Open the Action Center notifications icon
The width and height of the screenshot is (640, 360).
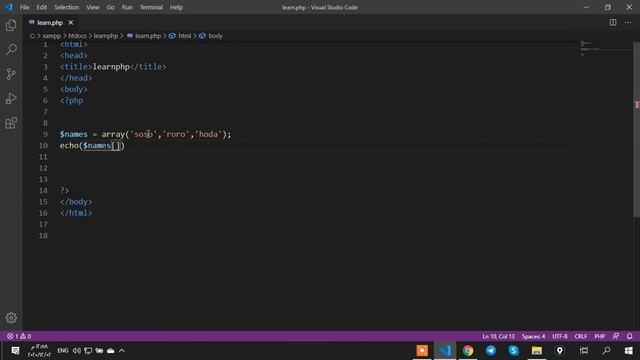point(15,351)
